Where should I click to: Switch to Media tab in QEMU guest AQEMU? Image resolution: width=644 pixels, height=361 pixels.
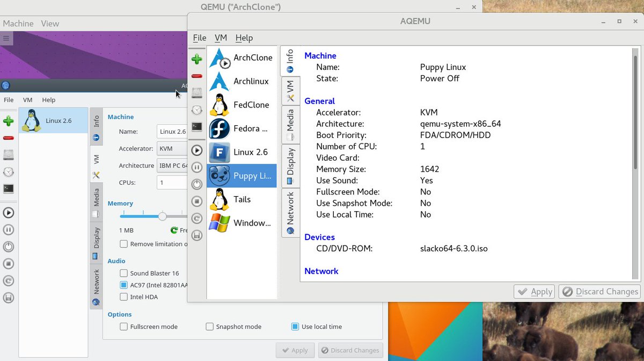tap(96, 201)
